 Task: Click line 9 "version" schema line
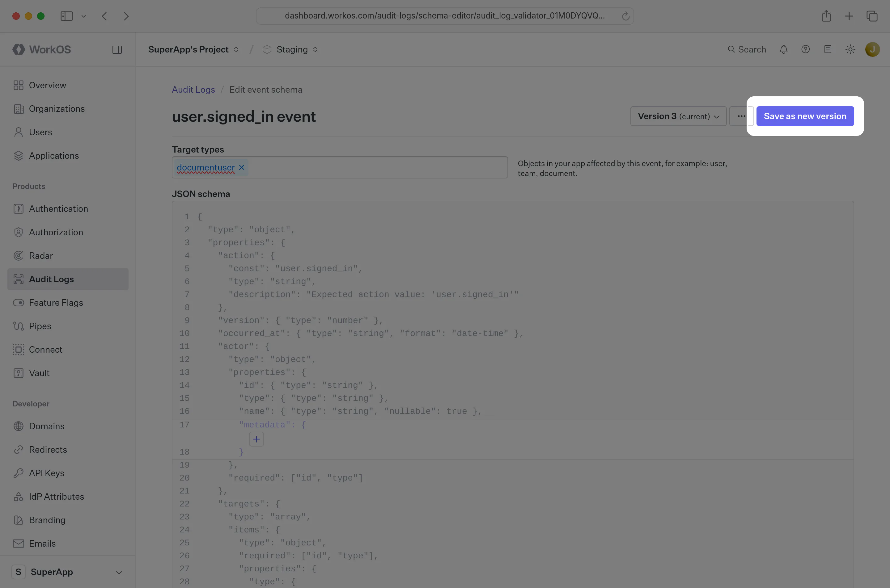(x=301, y=321)
